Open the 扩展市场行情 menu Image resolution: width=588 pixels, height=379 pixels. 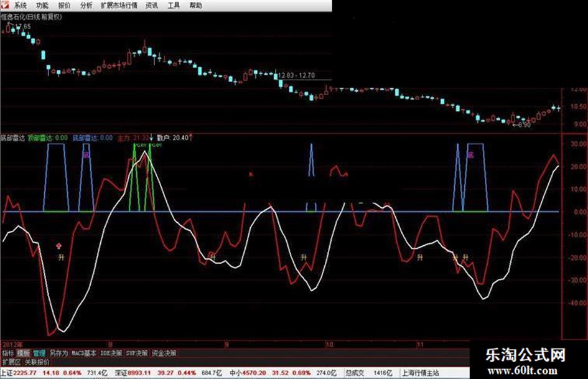119,5
